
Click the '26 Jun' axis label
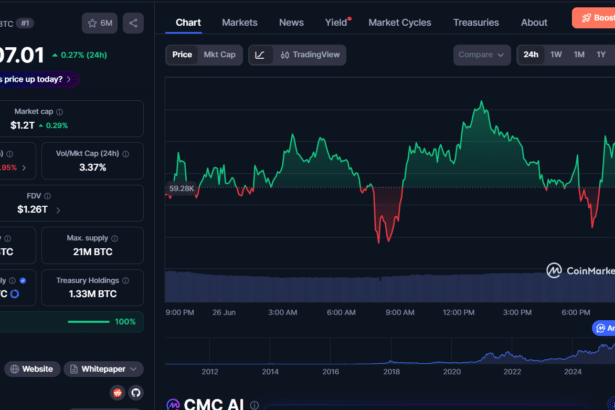coord(224,313)
